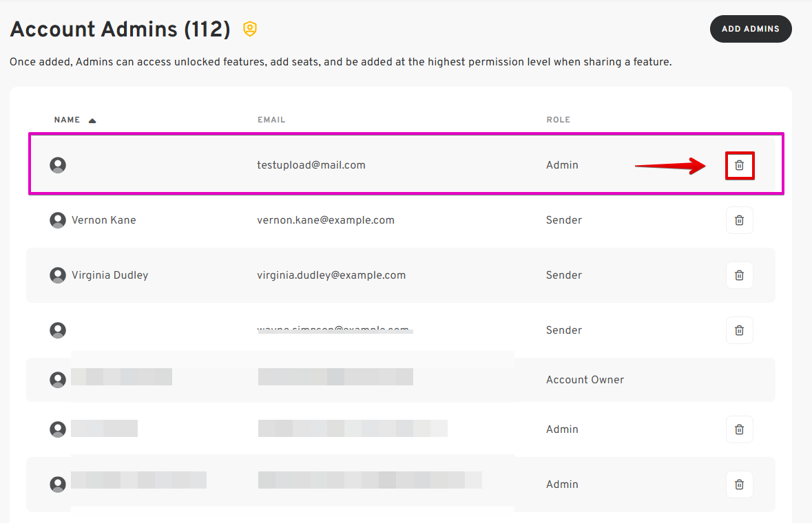Viewport: 812px width, 523px height.
Task: Click the testupload@mail.com email
Action: [311, 165]
